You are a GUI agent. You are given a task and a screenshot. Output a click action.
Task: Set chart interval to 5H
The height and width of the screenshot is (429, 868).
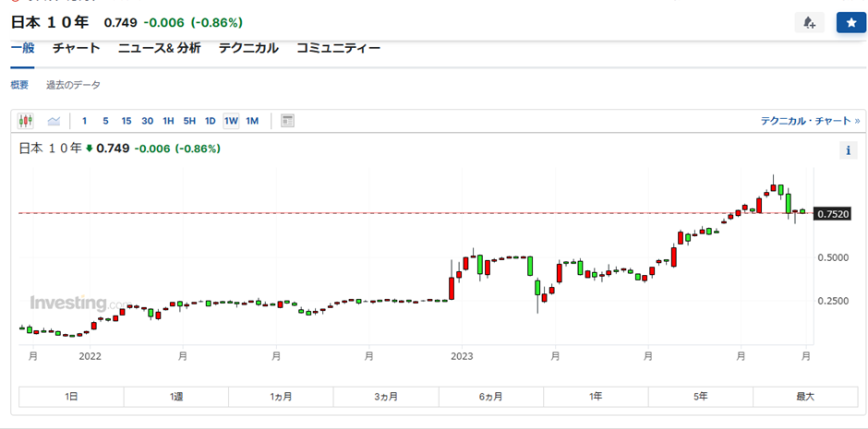(189, 121)
